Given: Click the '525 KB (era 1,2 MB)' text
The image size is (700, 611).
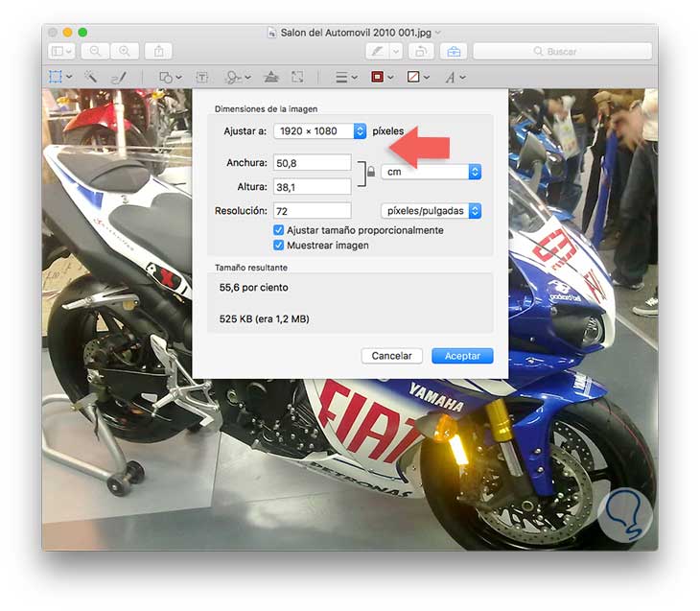Looking at the screenshot, I should click(265, 318).
